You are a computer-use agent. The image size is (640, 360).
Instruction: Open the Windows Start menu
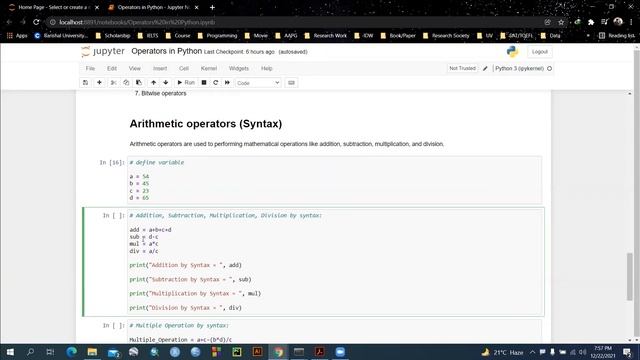[x=10, y=352]
